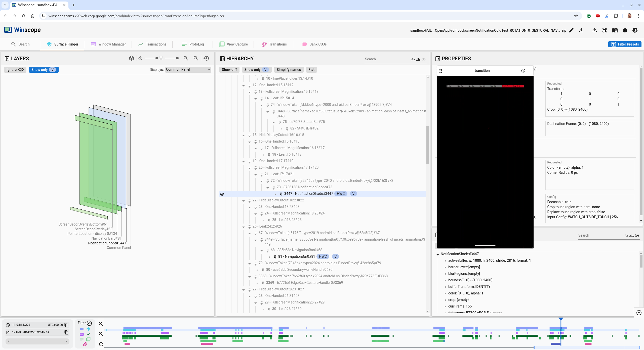Image resolution: width=644 pixels, height=350 pixels.
Task: Select the 3D view cube icon in Layers panel
Action: tap(131, 58)
